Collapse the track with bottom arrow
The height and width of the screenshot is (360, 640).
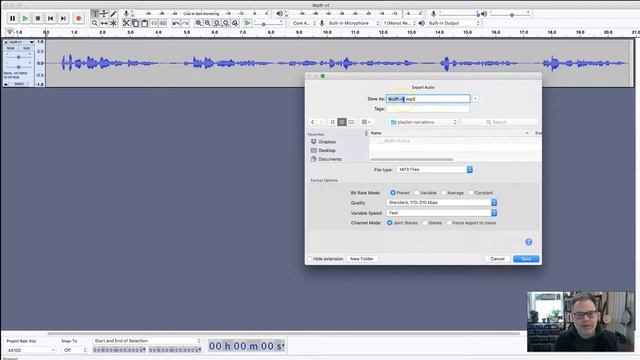6,84
